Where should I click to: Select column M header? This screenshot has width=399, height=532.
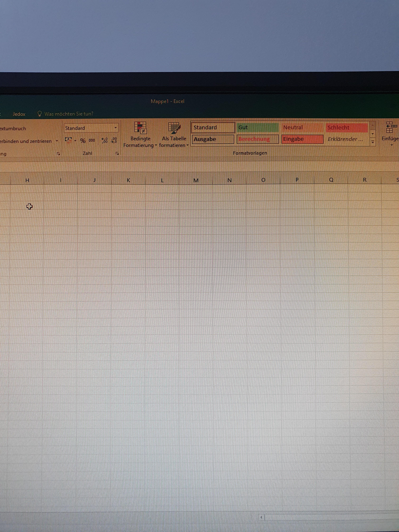pos(196,180)
